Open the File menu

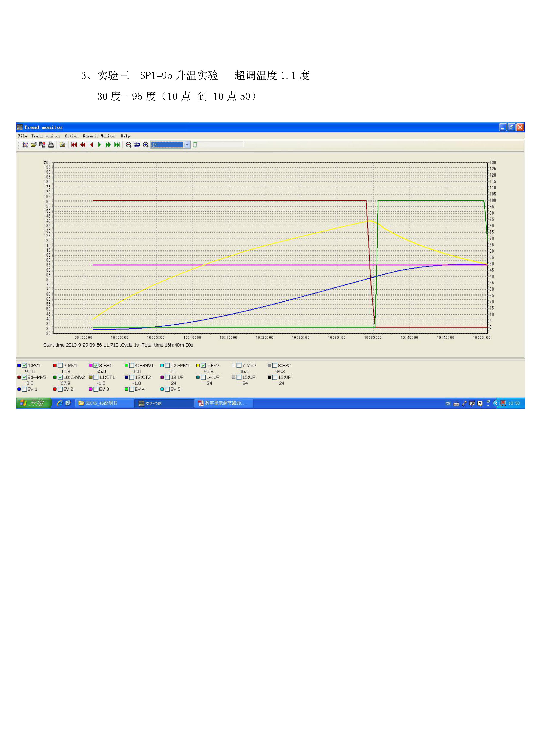point(22,136)
